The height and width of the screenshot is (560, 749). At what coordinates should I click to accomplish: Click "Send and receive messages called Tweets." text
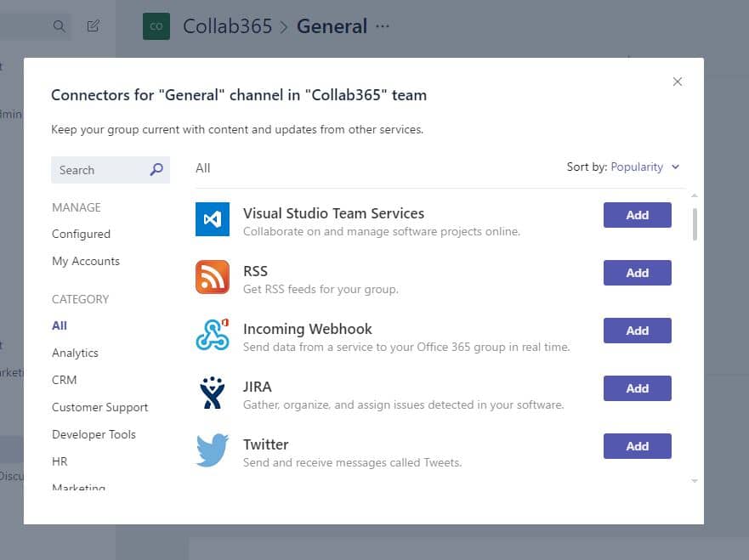click(x=353, y=462)
